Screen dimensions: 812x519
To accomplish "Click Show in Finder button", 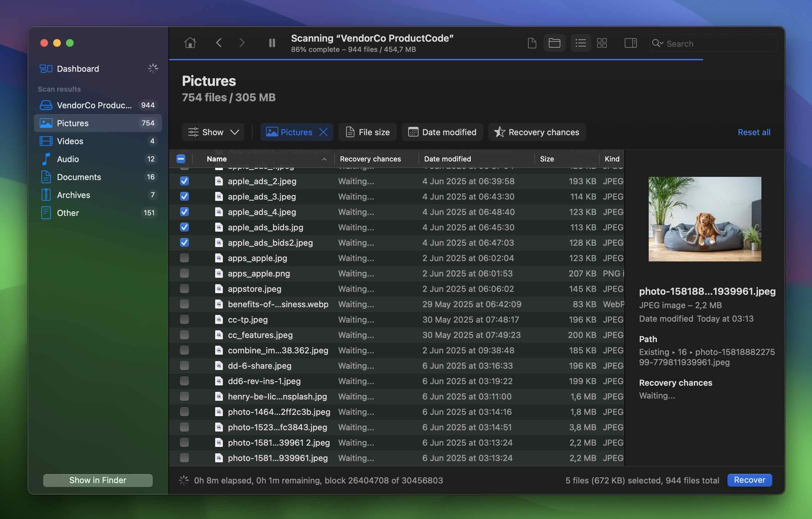I will [x=98, y=480].
